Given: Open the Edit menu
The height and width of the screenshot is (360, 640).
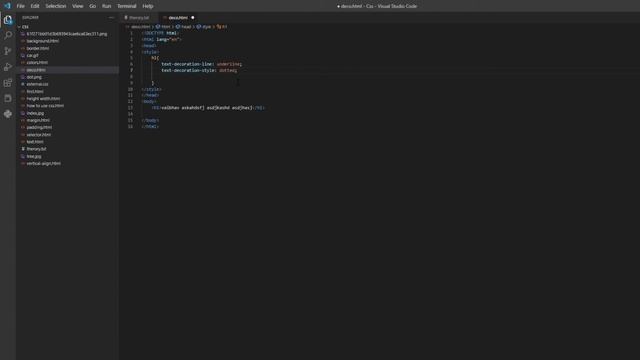Looking at the screenshot, I should 35,6.
